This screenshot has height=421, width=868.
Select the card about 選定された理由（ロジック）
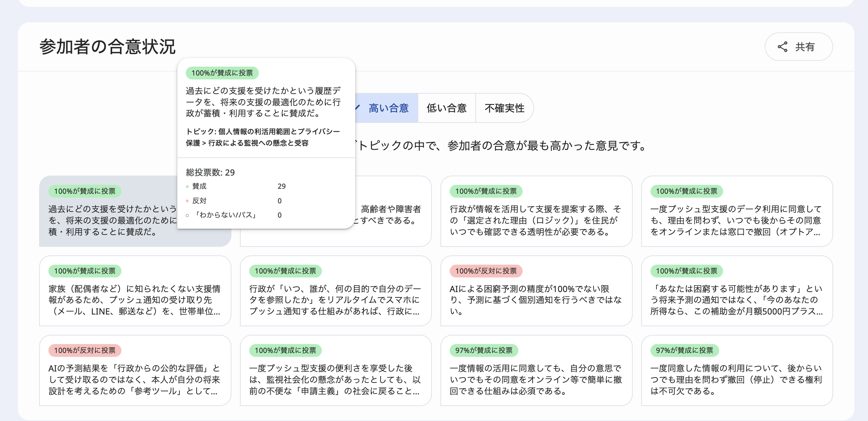[536, 211]
